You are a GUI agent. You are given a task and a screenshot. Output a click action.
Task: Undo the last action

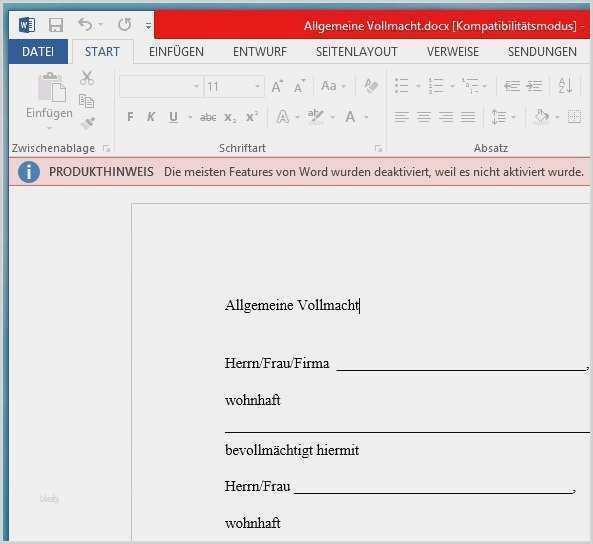click(85, 25)
